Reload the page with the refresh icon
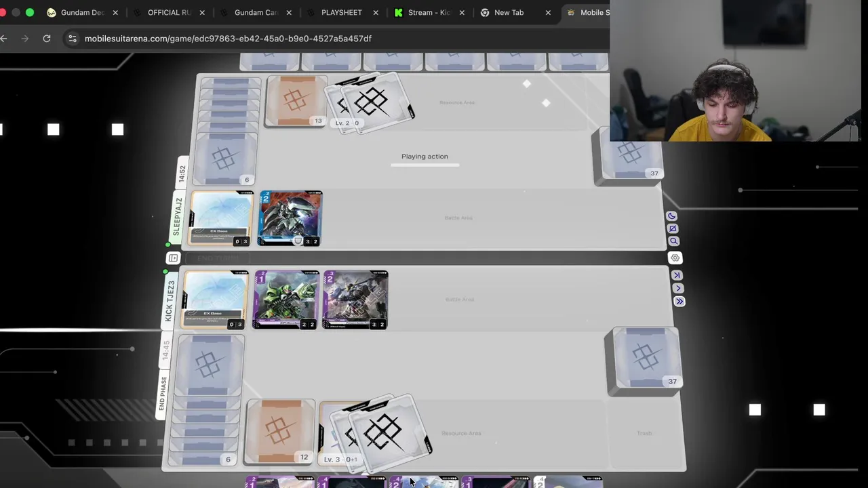868x488 pixels. click(x=47, y=39)
